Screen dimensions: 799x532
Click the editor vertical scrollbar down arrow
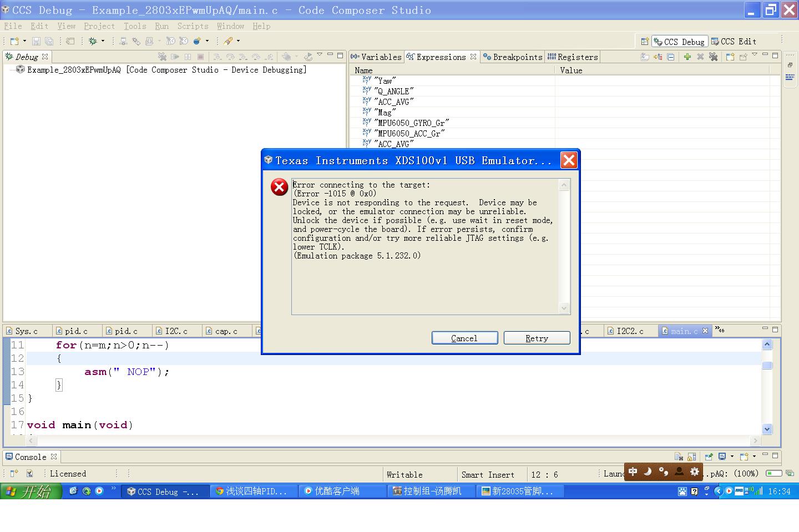(x=767, y=429)
